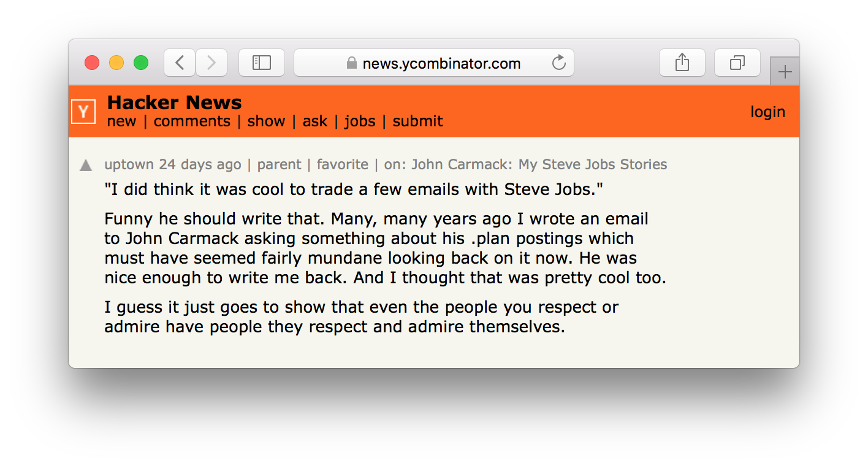Click the forward navigation arrow
The width and height of the screenshot is (868, 466).
pyautogui.click(x=211, y=63)
